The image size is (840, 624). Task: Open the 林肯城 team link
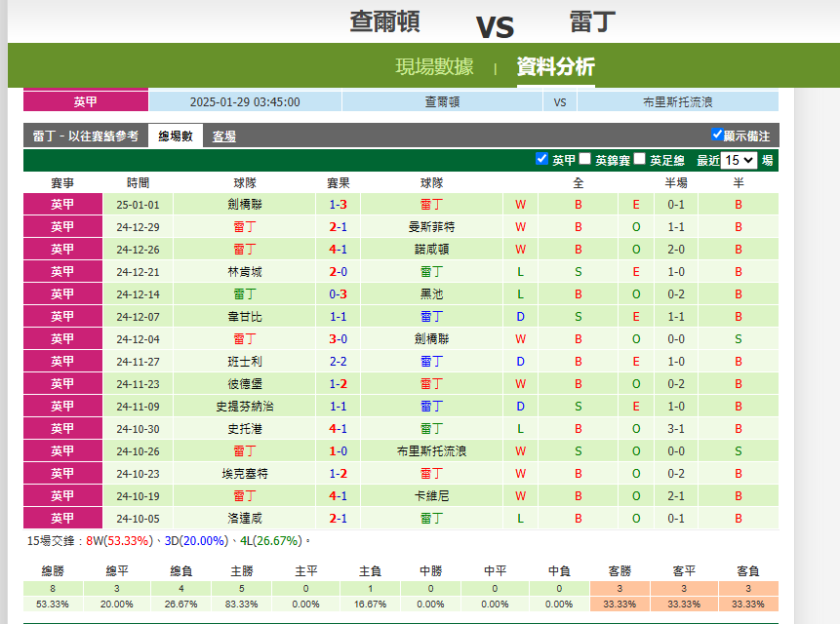tap(245, 272)
